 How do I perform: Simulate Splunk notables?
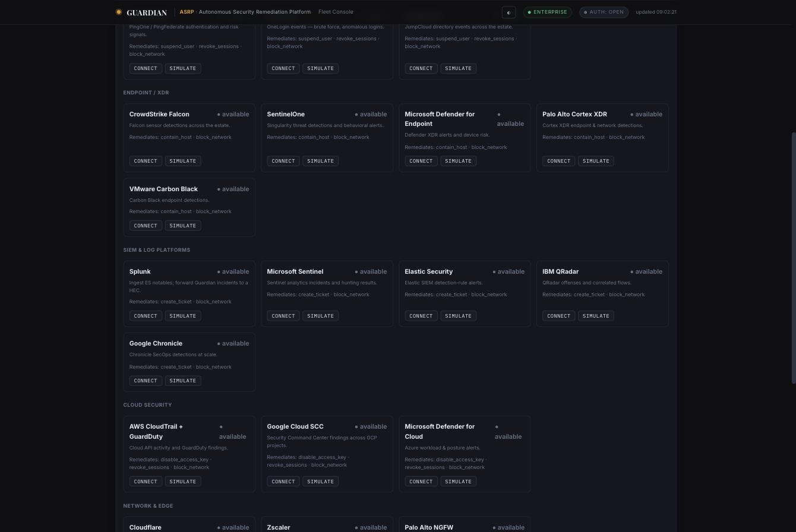tap(183, 316)
